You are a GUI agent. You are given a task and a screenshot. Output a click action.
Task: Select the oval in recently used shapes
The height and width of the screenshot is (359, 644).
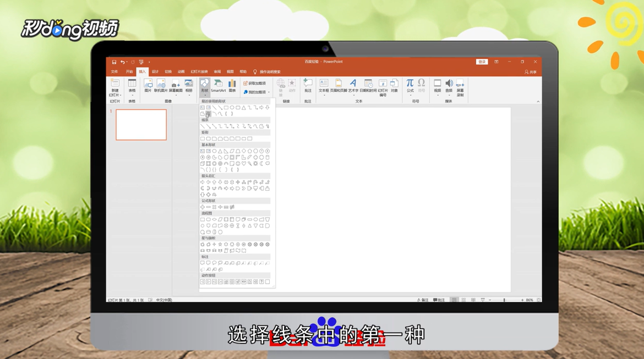pyautogui.click(x=232, y=108)
